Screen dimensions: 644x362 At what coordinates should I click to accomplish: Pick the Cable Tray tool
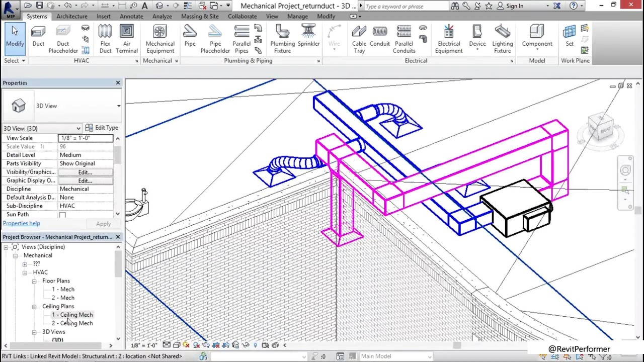(x=359, y=39)
